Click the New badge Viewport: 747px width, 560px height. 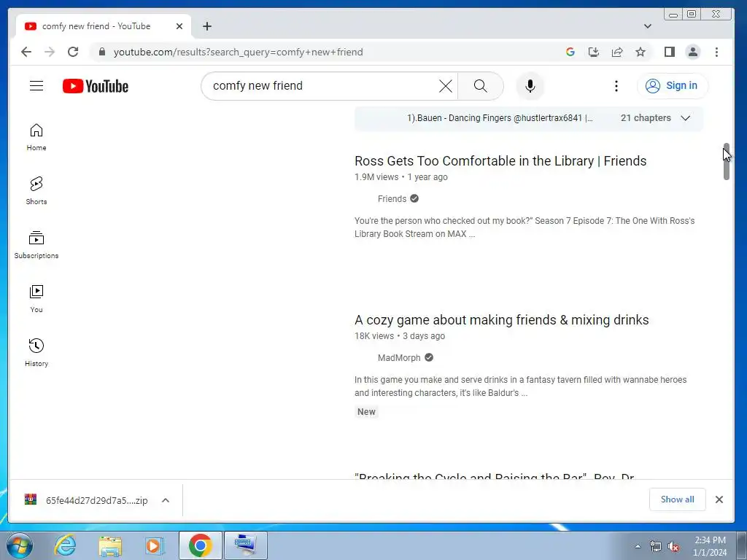[366, 412]
